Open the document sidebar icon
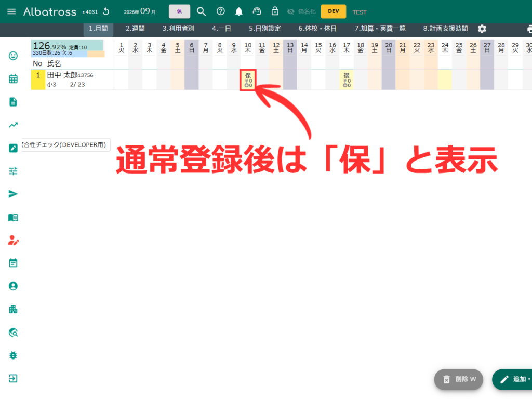Image resolution: width=532 pixels, height=399 pixels. click(13, 102)
